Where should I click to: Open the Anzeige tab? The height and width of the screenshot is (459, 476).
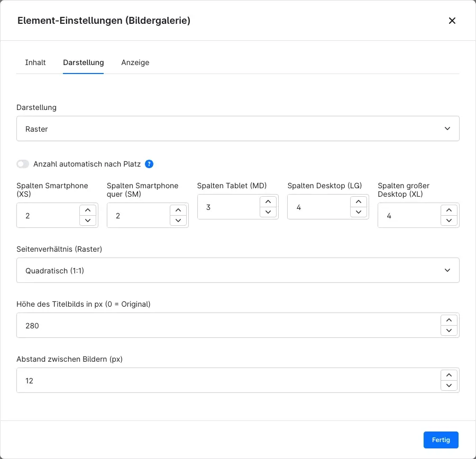tap(135, 62)
